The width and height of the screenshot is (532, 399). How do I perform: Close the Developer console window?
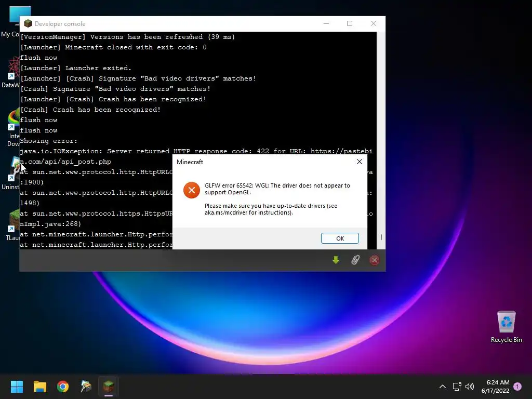click(x=373, y=23)
